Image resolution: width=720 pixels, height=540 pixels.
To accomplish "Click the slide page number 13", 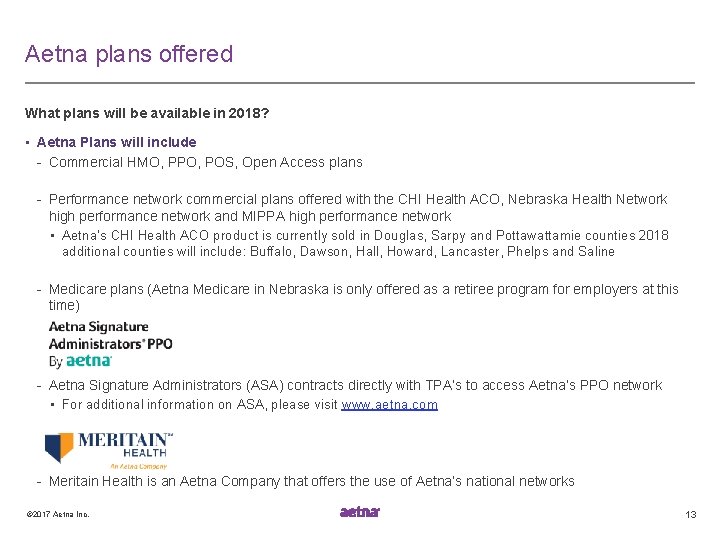I will pyautogui.click(x=691, y=514).
